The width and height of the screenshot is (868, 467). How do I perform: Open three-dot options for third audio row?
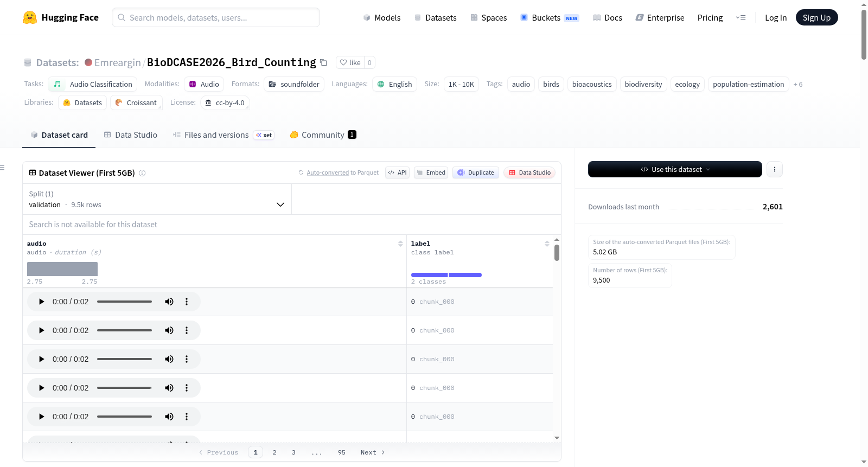coord(187,359)
